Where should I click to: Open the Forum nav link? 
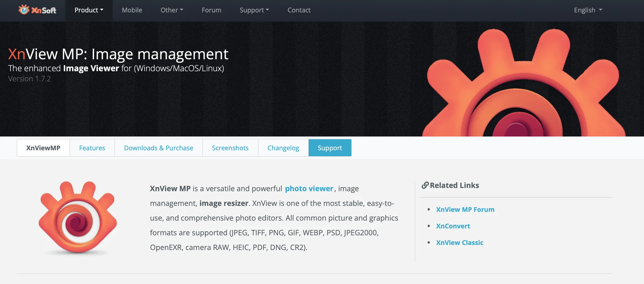pyautogui.click(x=212, y=10)
